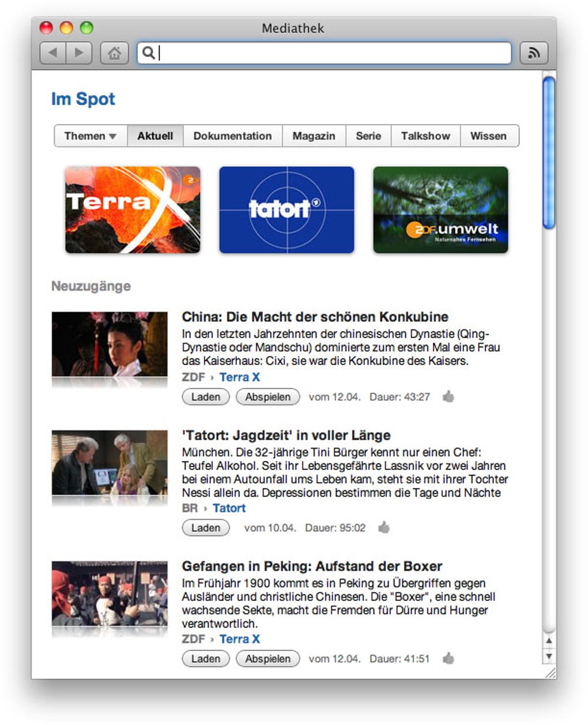
Task: Select the Aktuell tab
Action: [155, 136]
